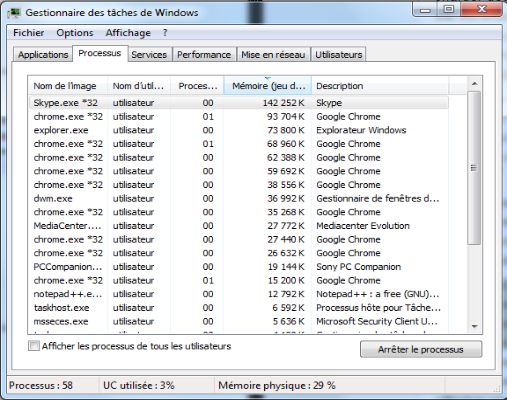This screenshot has width=507, height=400.
Task: Open the Fichier menu
Action: (28, 33)
